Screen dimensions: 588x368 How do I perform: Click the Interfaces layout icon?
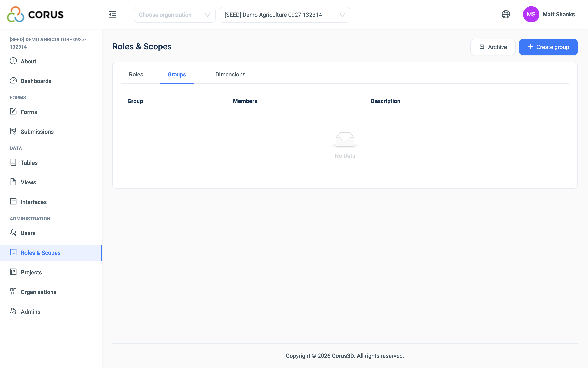pyautogui.click(x=13, y=202)
